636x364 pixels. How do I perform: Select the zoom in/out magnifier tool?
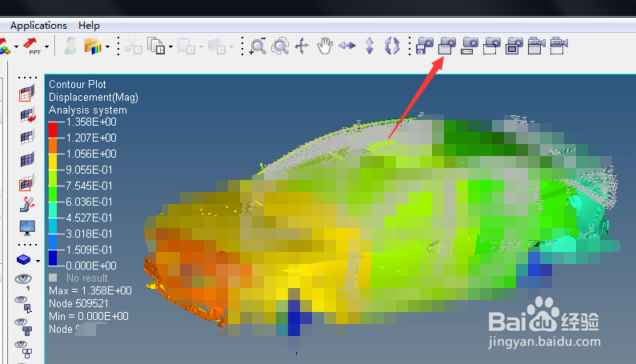click(258, 46)
